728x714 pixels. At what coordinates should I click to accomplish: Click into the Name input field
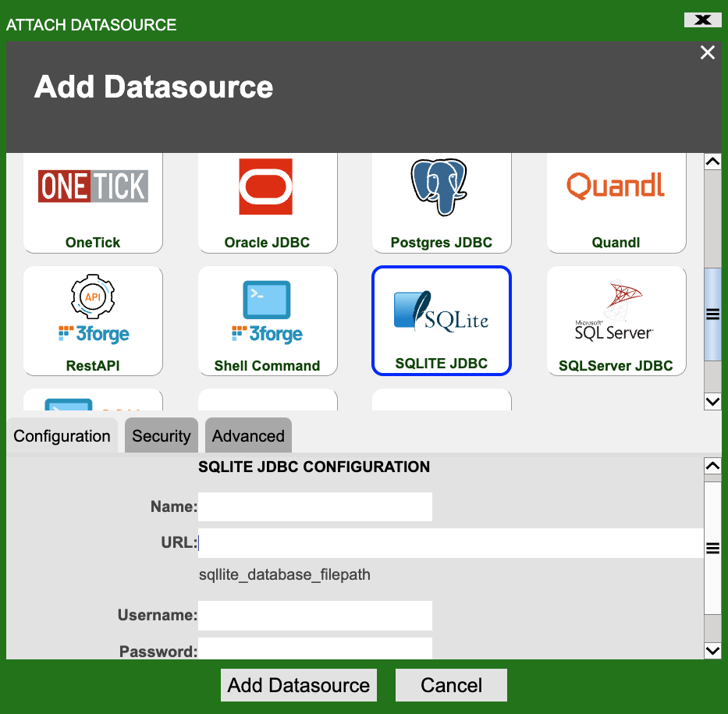314,506
